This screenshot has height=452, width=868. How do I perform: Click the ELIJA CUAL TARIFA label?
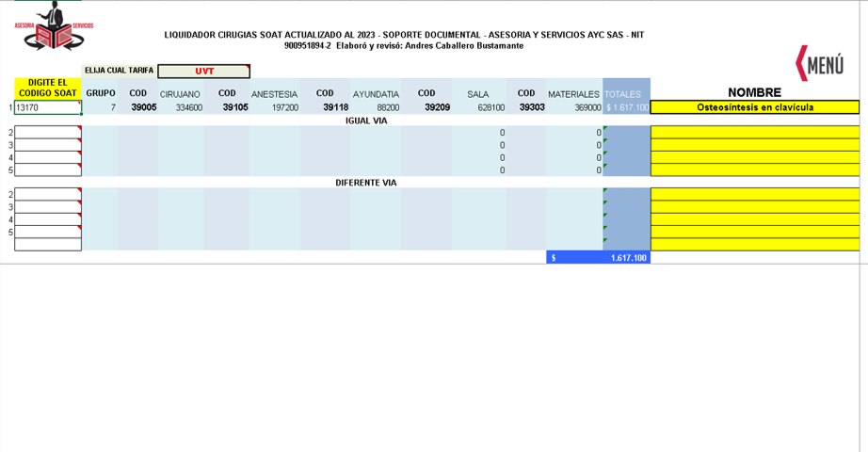point(119,71)
